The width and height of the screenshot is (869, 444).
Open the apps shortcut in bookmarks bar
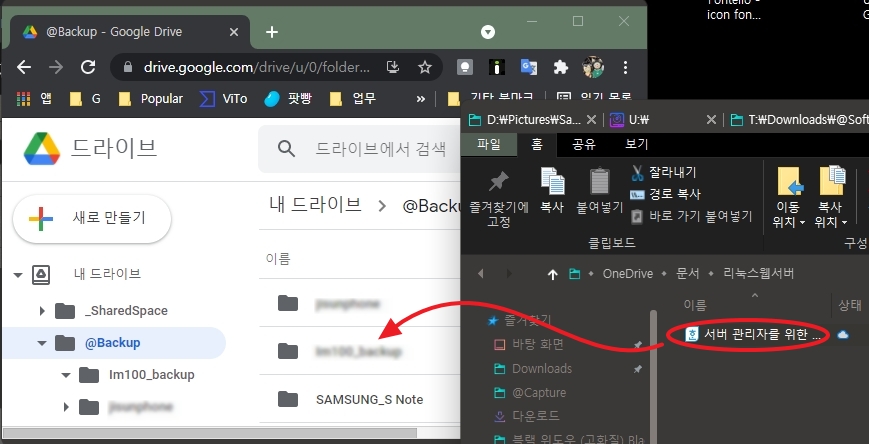33,99
